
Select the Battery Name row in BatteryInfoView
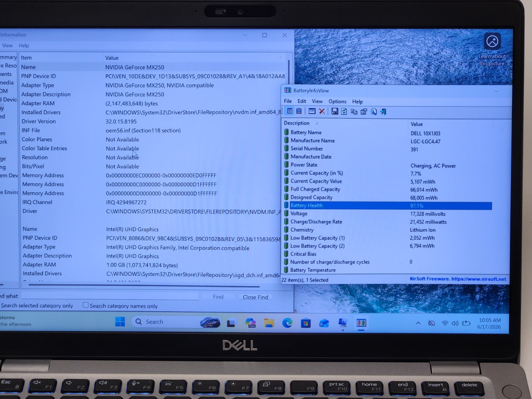(388, 133)
